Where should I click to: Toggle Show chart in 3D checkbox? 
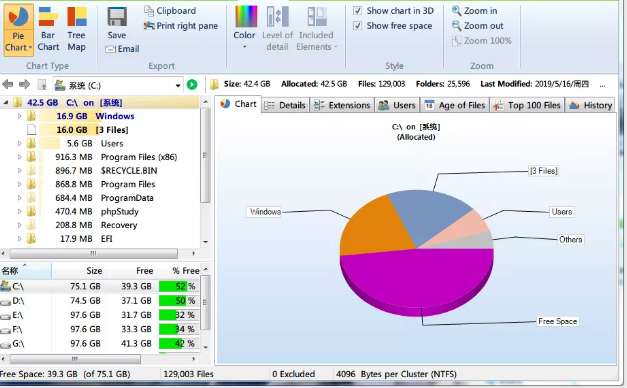coord(357,11)
